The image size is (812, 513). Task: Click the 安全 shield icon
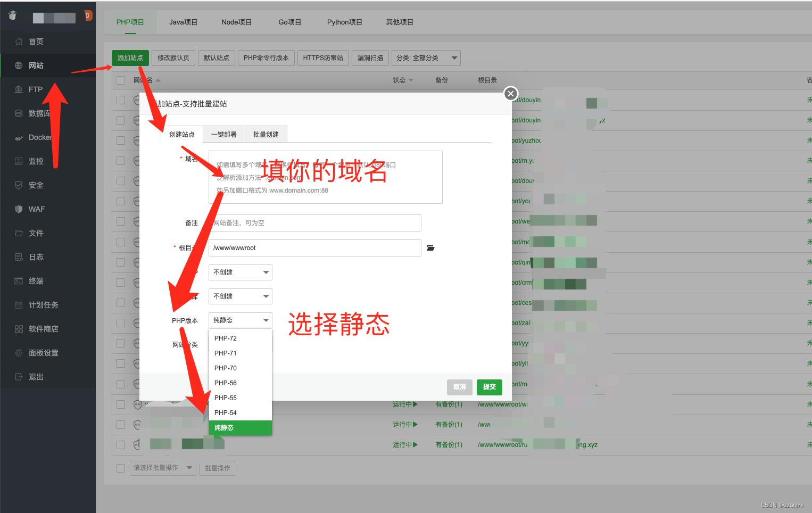point(19,185)
